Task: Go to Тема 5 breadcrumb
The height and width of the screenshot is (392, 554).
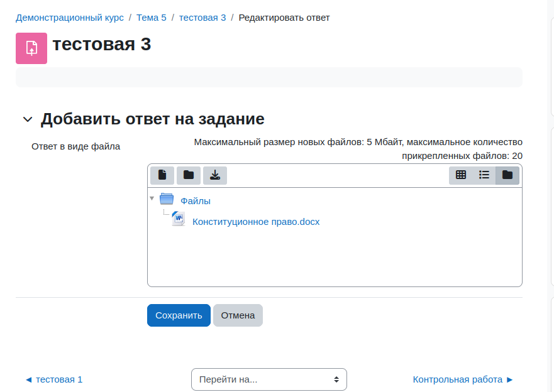Action: [151, 18]
